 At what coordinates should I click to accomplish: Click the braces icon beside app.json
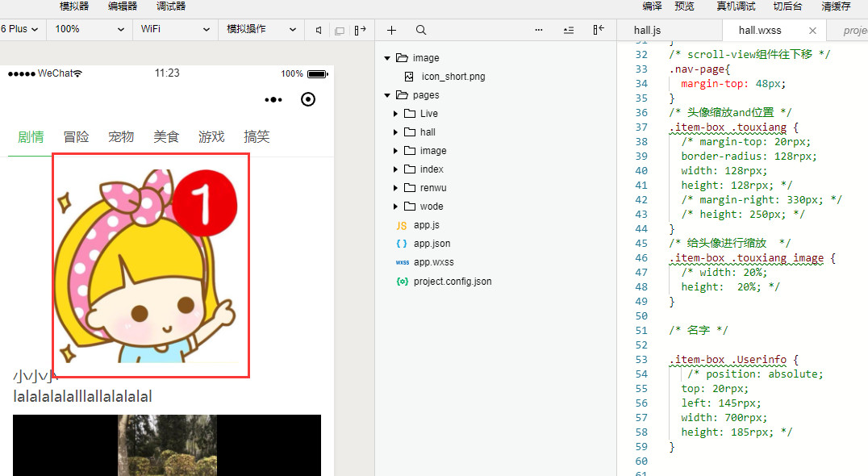pyautogui.click(x=402, y=244)
